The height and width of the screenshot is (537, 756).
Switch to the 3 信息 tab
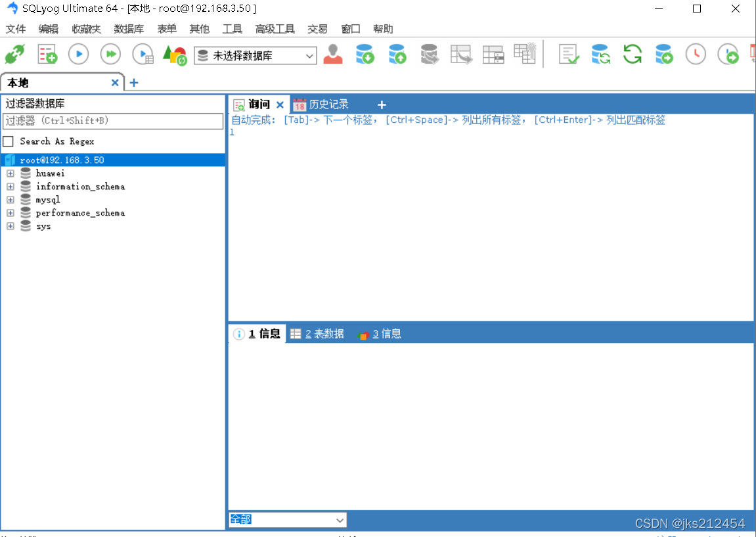pyautogui.click(x=380, y=334)
